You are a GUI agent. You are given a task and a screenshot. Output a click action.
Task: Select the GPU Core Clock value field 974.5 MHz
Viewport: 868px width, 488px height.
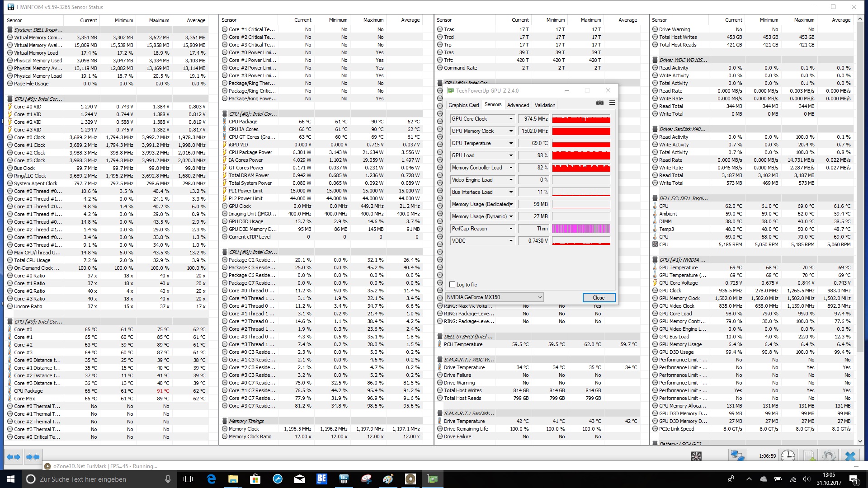533,119
